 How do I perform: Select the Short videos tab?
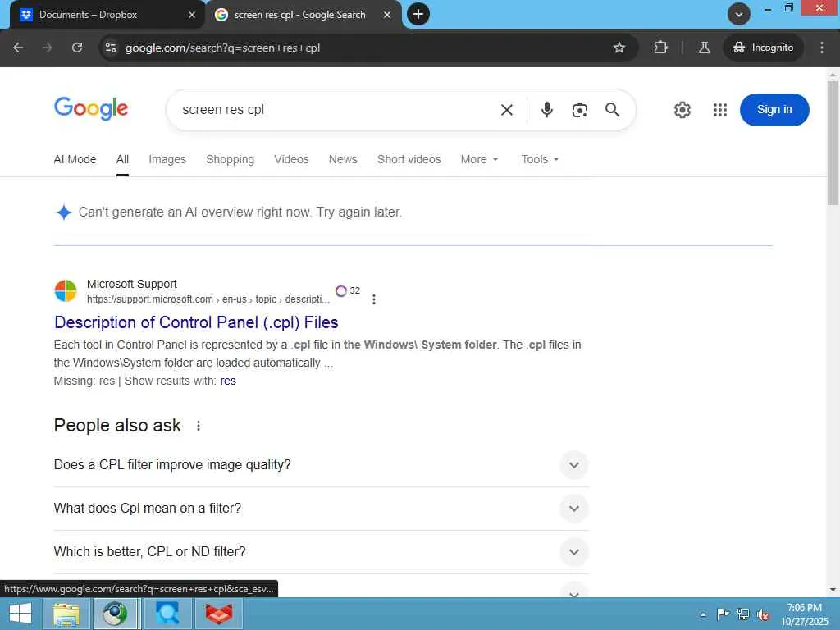click(409, 159)
